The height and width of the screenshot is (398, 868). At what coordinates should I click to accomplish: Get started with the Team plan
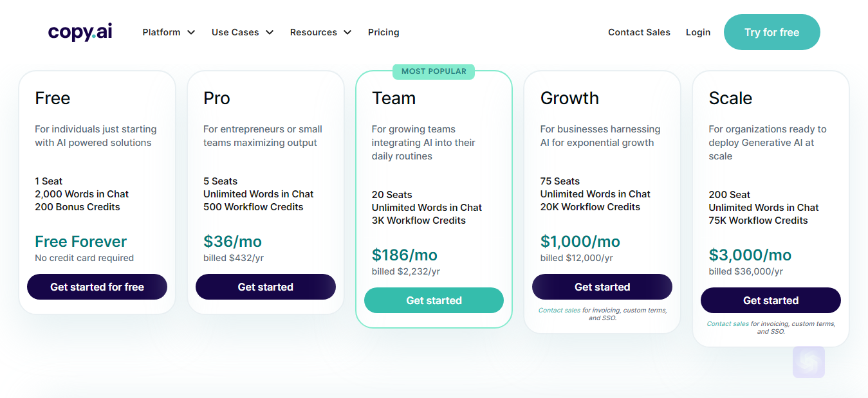[434, 300]
